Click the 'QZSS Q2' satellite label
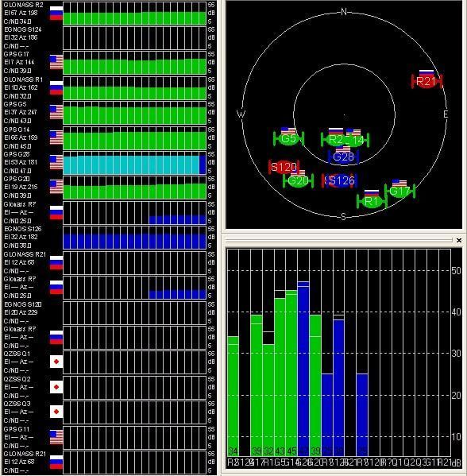 pos(17,379)
